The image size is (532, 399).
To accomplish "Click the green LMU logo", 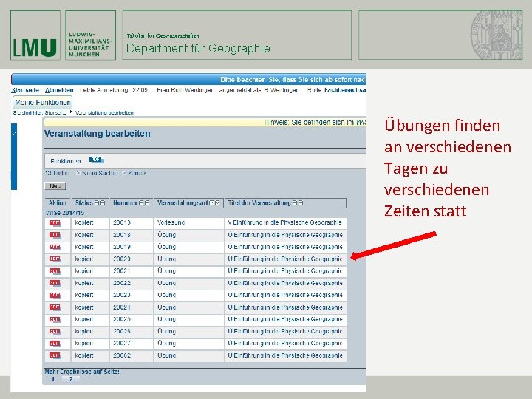I will [x=35, y=35].
